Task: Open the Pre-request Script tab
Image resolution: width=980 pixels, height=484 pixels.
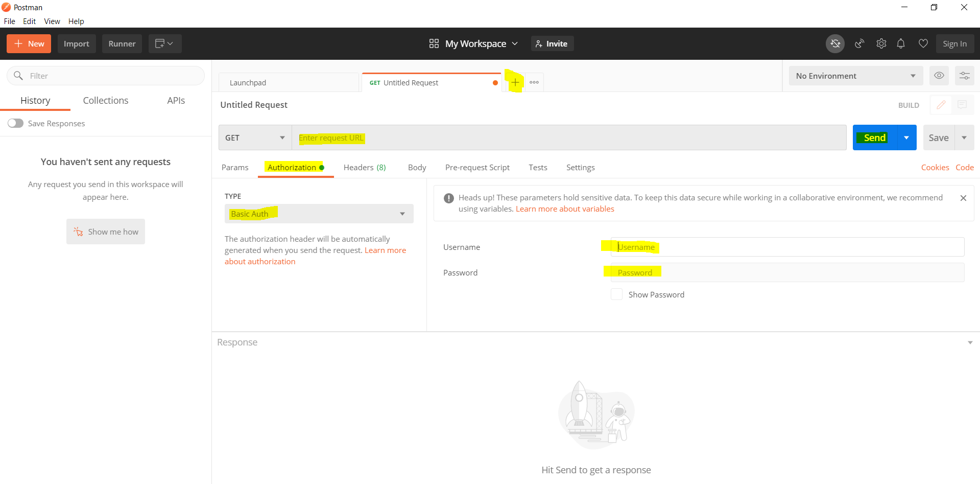Action: pyautogui.click(x=477, y=168)
